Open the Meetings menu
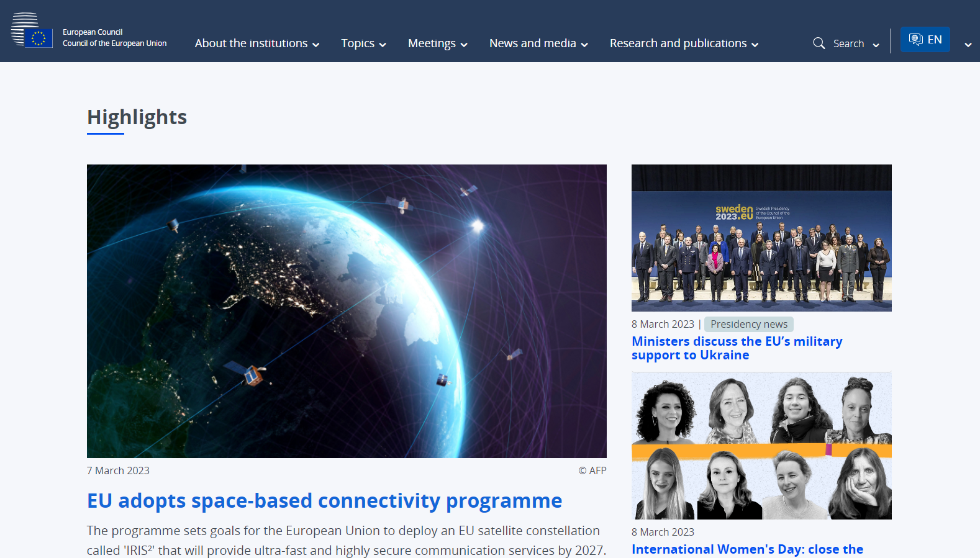 432,43
